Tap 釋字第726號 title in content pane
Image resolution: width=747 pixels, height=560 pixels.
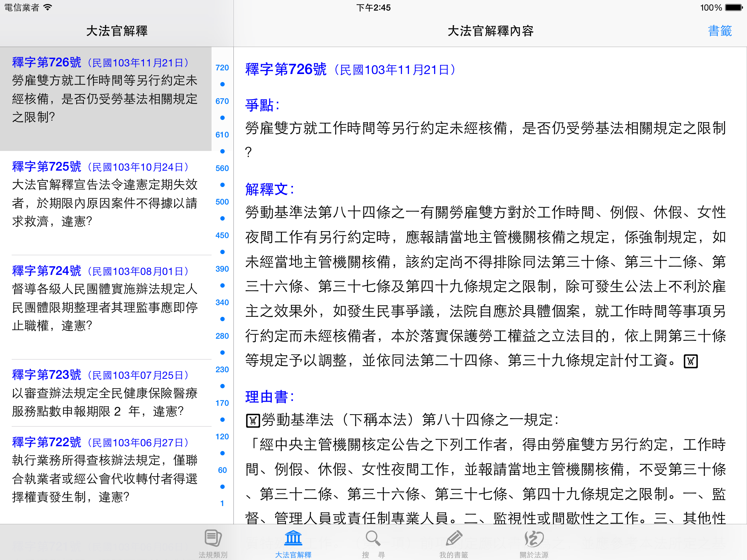286,69
